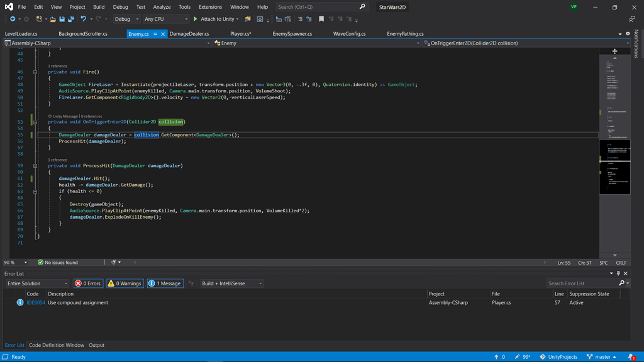
Task: Click in the Search Error List field
Action: point(582,283)
